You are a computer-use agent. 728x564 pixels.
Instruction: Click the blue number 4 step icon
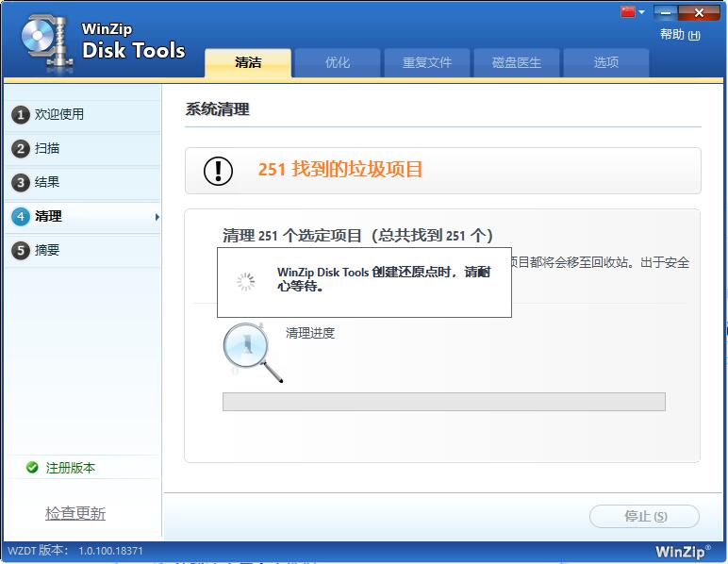21,217
